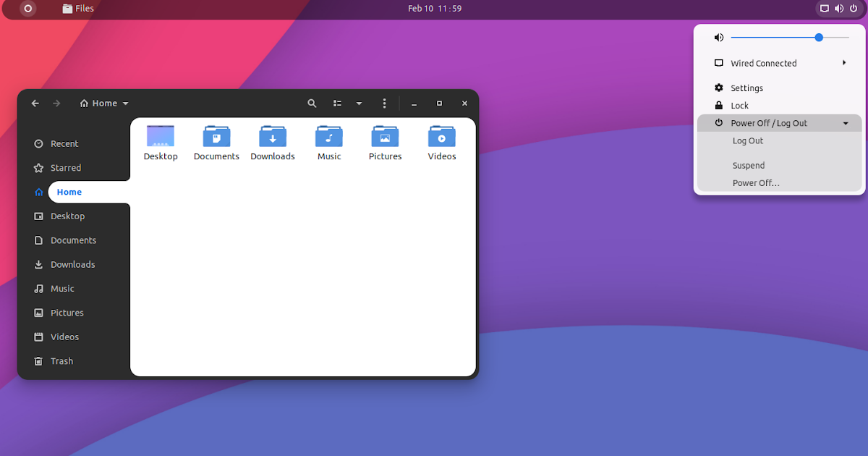Open the Music folder icon
The image size is (868, 456).
[x=329, y=136]
